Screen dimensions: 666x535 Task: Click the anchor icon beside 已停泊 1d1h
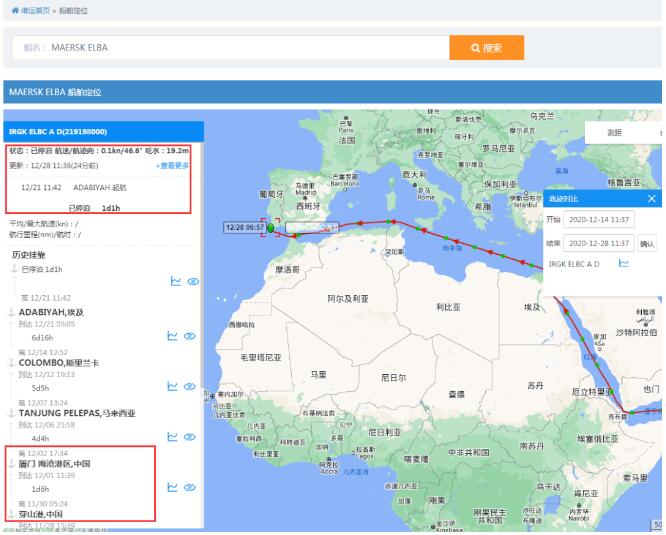click(14, 269)
